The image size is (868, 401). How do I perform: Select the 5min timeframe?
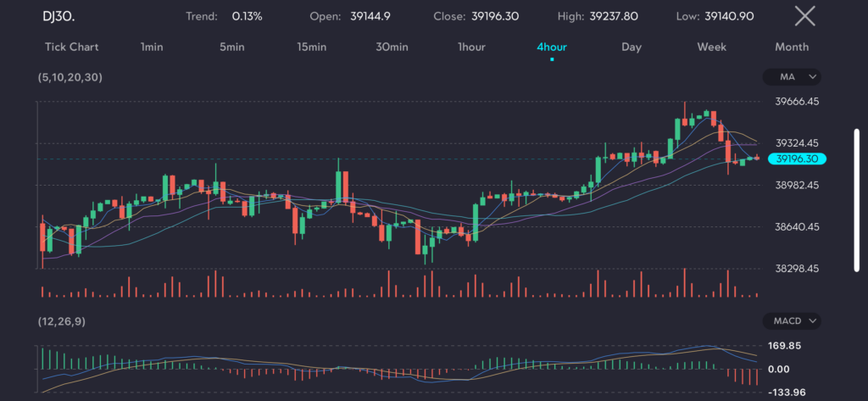pyautogui.click(x=231, y=47)
